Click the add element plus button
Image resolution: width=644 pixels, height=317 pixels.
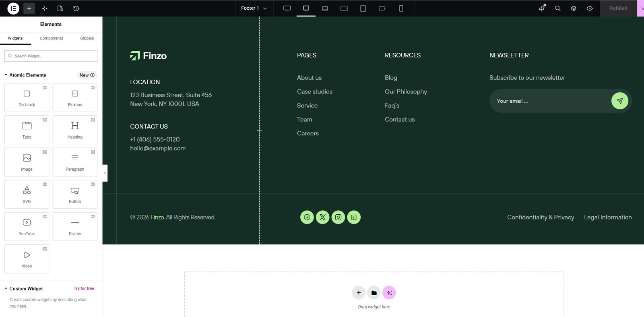click(x=29, y=8)
